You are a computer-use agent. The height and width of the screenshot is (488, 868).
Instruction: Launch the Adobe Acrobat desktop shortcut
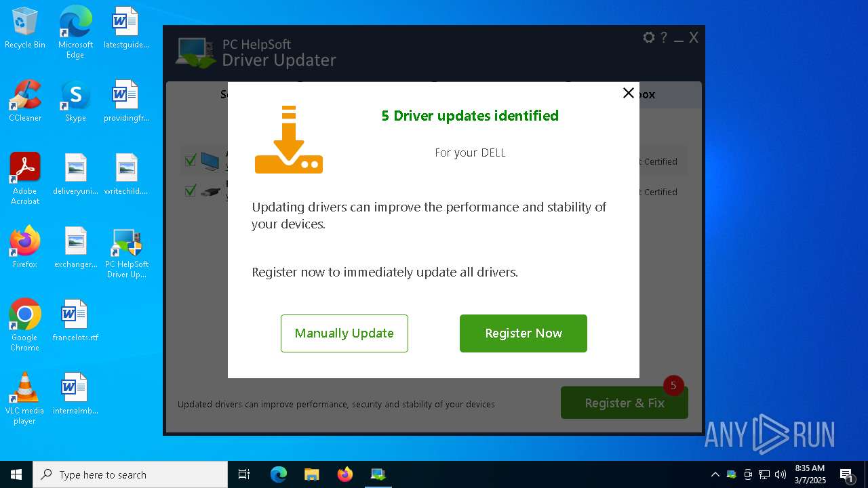point(25,179)
